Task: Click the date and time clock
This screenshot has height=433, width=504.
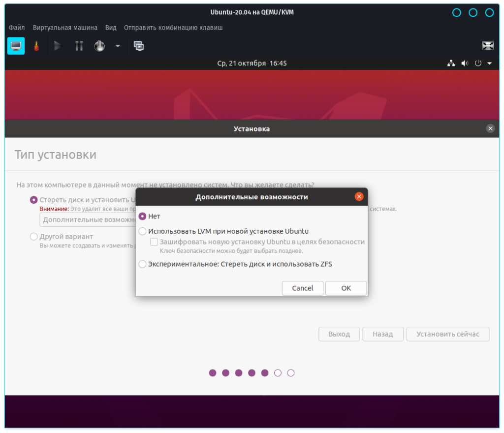Action: tap(252, 63)
